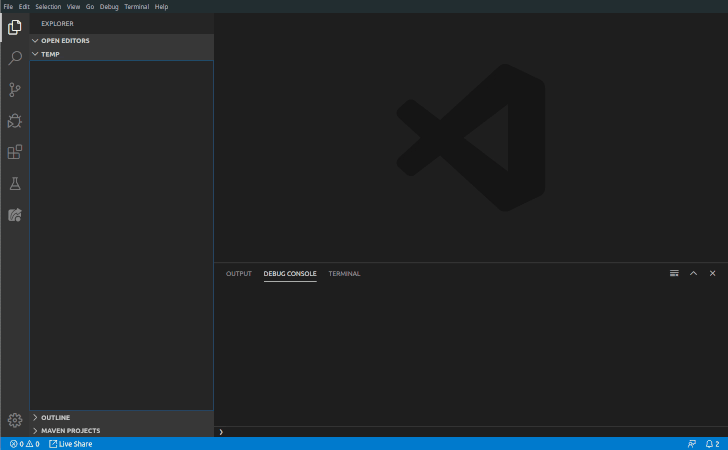Open the Live Share activity bar icon
The image size is (728, 450).
point(15,215)
